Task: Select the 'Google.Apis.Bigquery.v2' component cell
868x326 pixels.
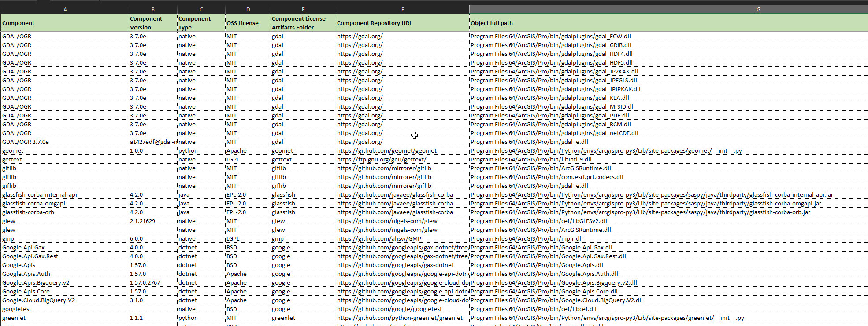Action: pyautogui.click(x=65, y=282)
